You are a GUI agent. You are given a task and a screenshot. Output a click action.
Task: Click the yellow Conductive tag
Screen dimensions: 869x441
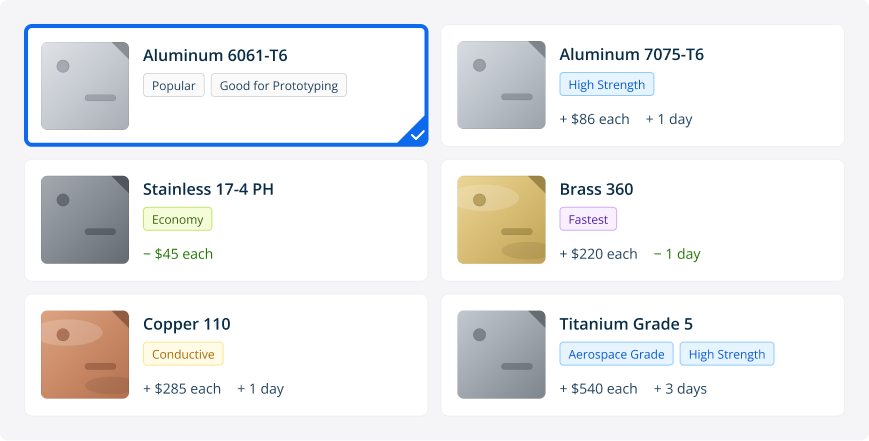[183, 354]
